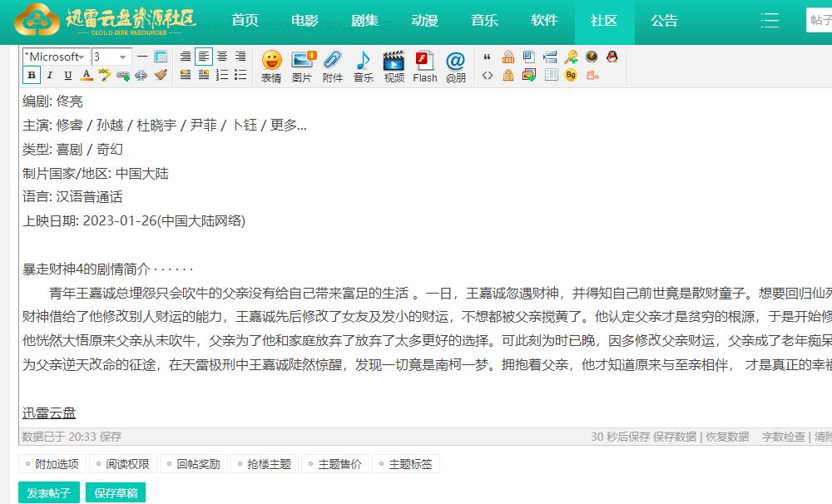This screenshot has width=832, height=504.
Task: Go to the 电影 nav tab
Action: click(x=305, y=21)
